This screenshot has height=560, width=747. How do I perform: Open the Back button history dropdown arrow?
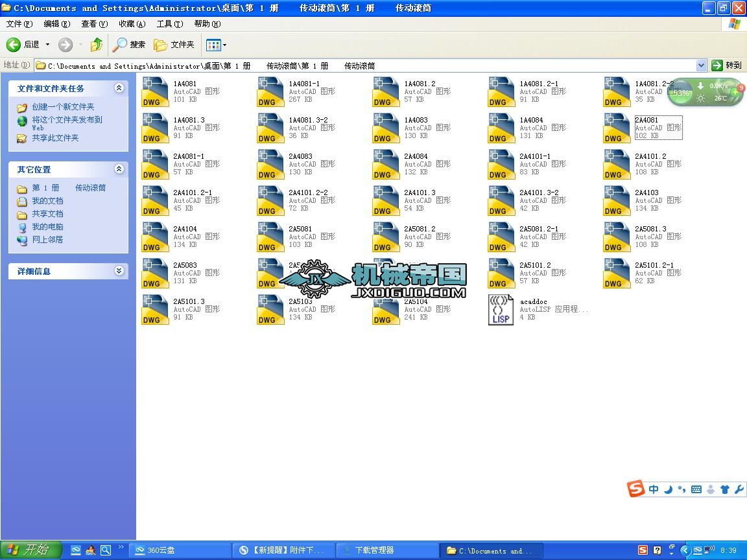tap(47, 45)
